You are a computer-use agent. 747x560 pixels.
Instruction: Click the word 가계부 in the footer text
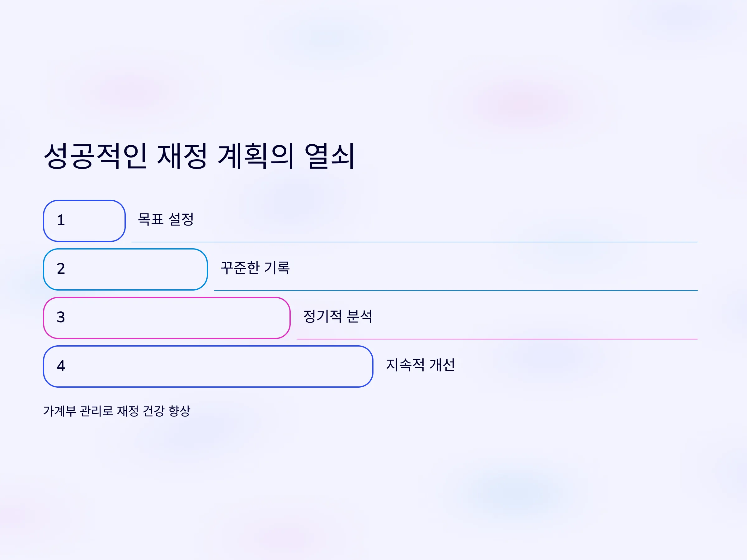59,411
